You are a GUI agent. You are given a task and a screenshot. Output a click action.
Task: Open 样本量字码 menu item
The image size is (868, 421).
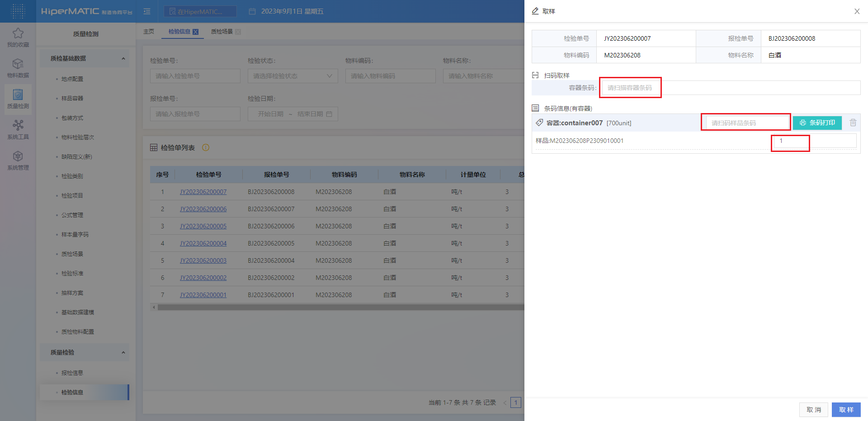point(75,234)
